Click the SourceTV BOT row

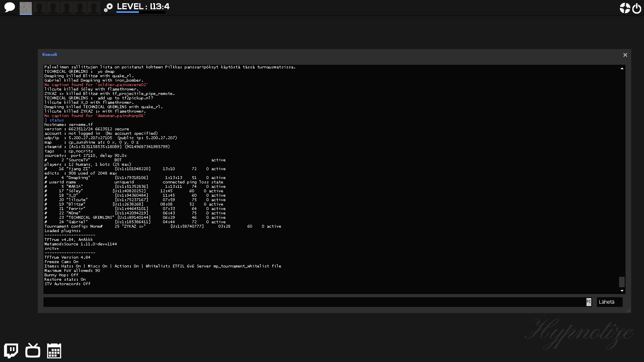(x=135, y=160)
